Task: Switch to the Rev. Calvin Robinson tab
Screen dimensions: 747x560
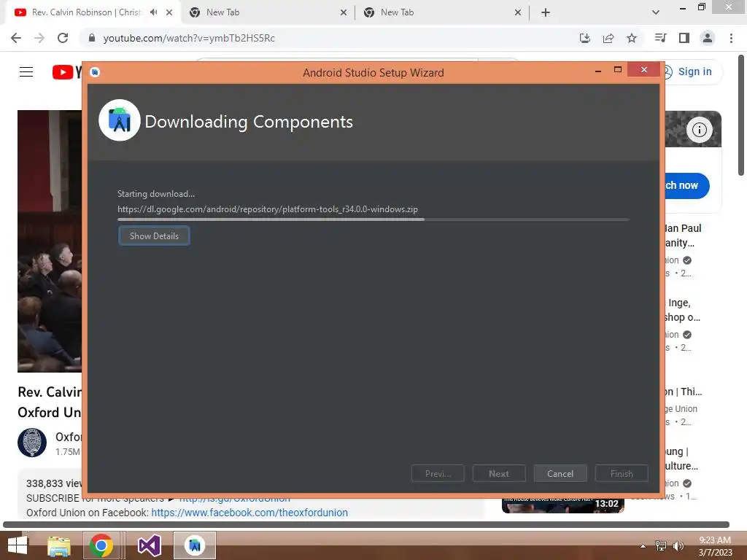Action: [87, 12]
